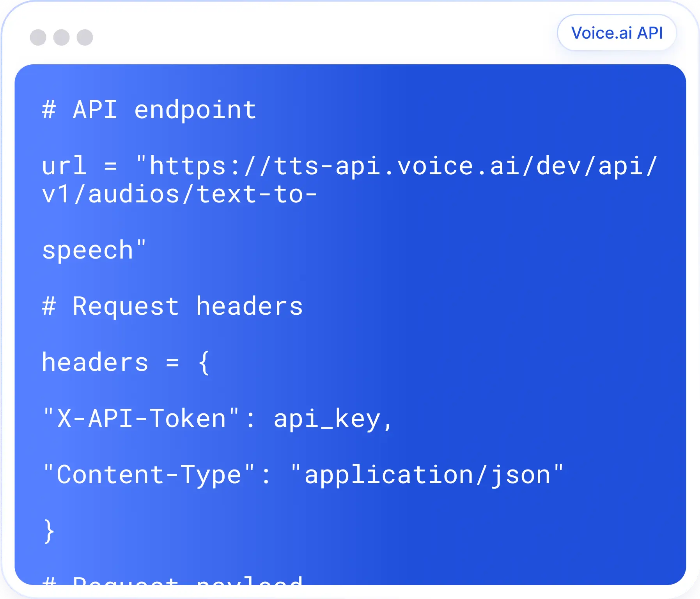700x599 pixels.
Task: Click the word speech in the code
Action: point(88,250)
